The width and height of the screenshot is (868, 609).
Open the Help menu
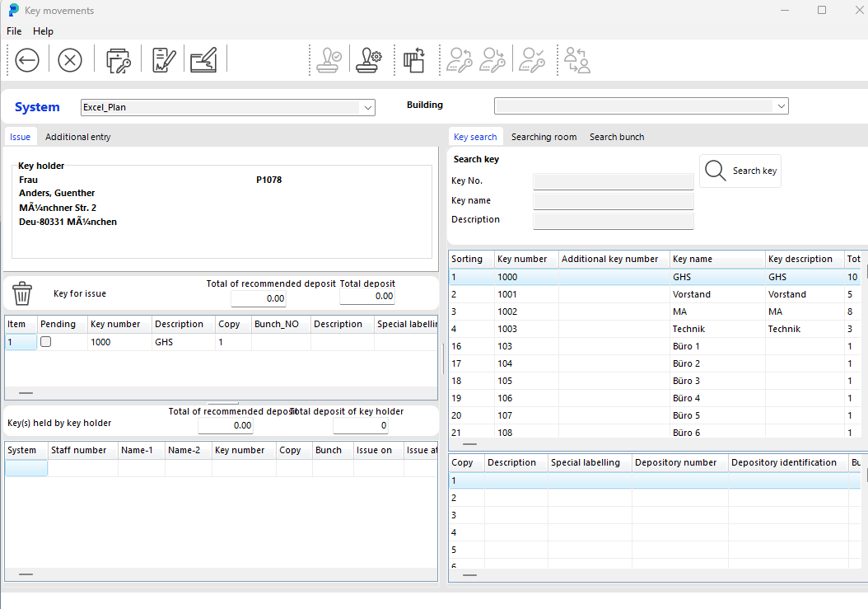coord(43,31)
